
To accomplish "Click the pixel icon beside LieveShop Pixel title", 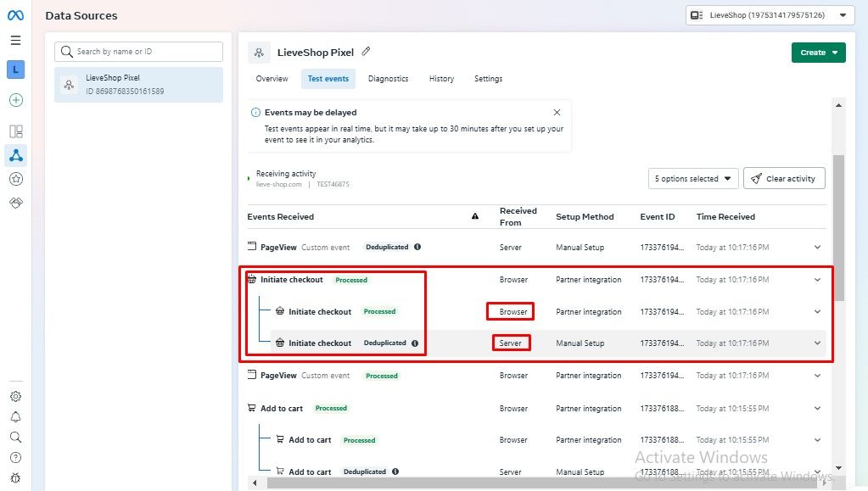I will (x=259, y=53).
